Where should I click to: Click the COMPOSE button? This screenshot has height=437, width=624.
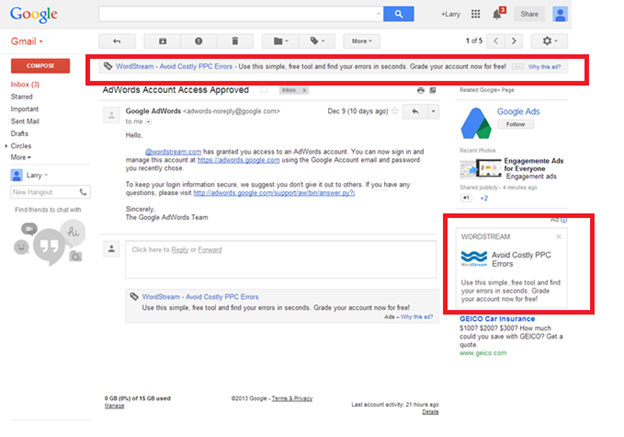coord(40,66)
